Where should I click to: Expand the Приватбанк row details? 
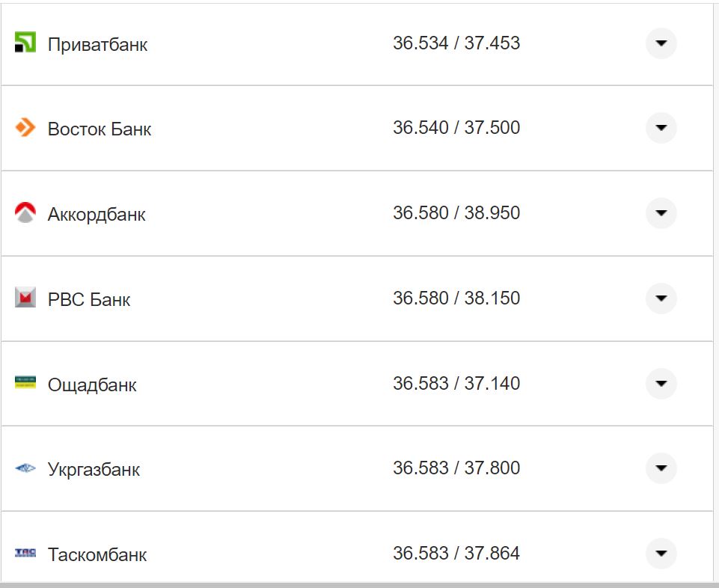[x=661, y=43]
